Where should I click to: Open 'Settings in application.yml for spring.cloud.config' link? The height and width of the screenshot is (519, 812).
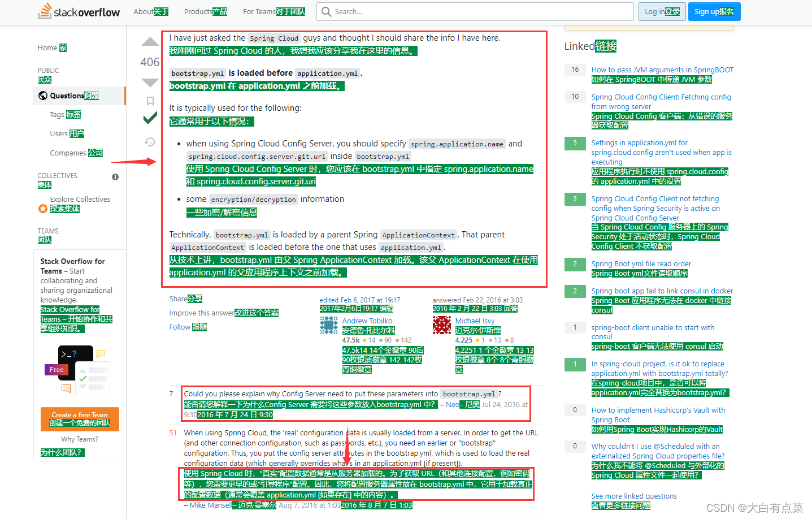662,152
